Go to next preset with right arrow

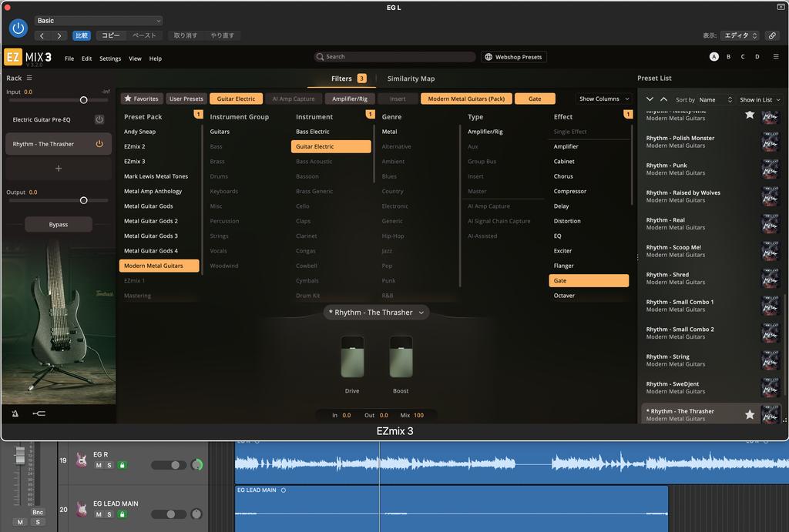pyautogui.click(x=59, y=35)
